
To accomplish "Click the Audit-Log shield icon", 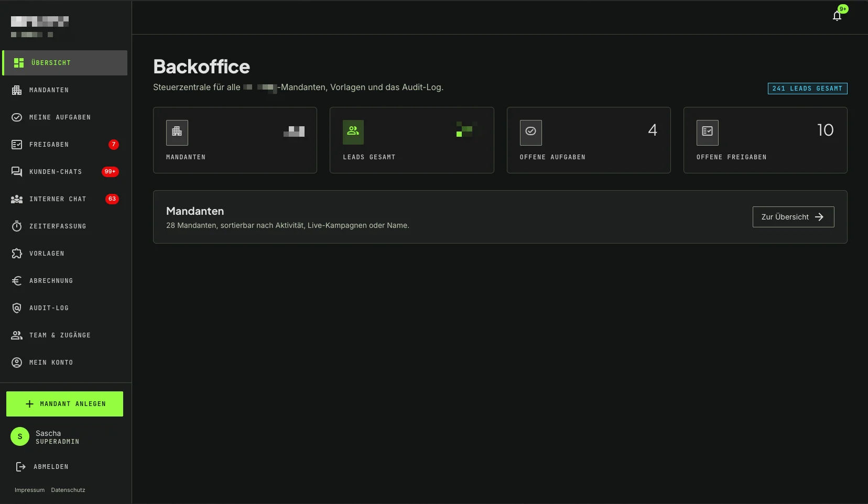I will (x=17, y=308).
